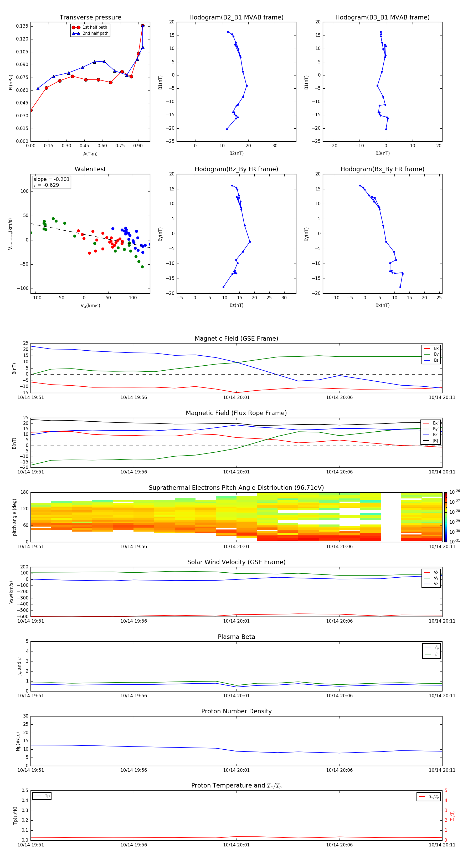Select "Bz" in the GSE magnetic field legend
The image size is (473, 868).
tap(431, 361)
